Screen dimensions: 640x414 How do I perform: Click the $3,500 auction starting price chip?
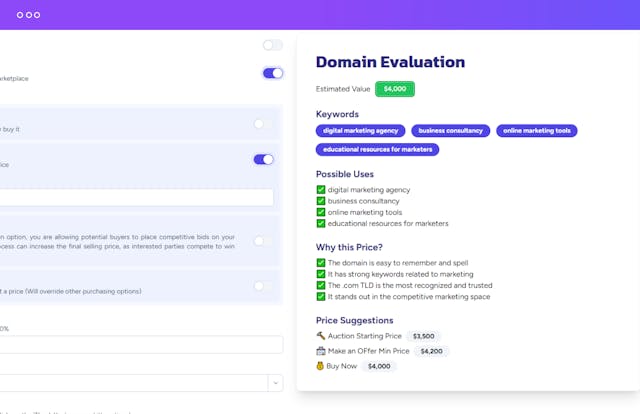[423, 336]
